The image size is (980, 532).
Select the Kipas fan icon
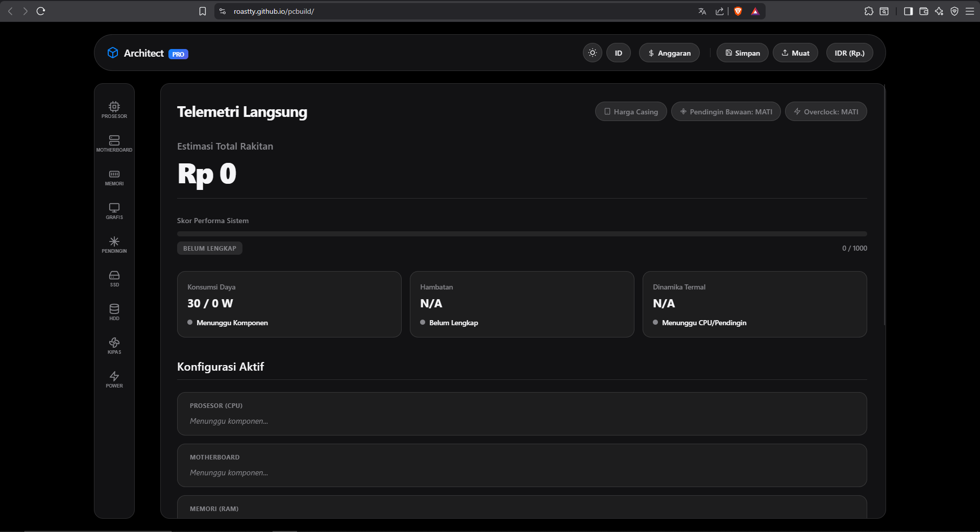coord(114,346)
